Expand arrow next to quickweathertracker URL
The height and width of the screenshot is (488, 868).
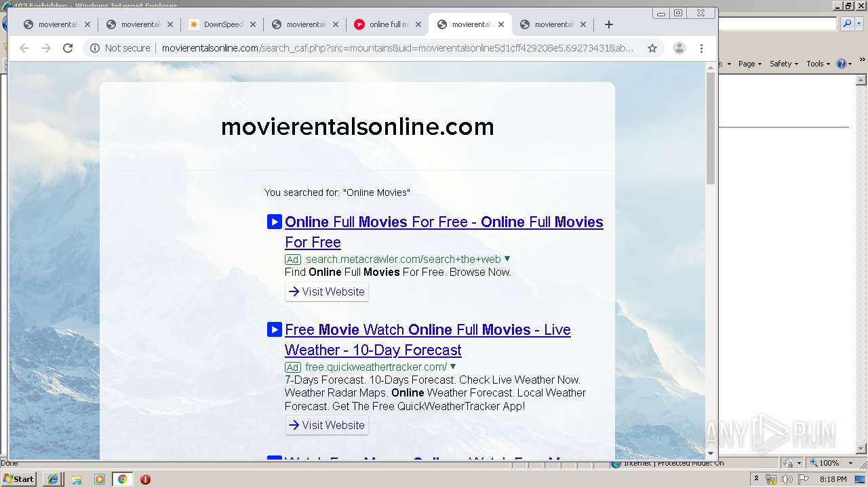tap(453, 367)
